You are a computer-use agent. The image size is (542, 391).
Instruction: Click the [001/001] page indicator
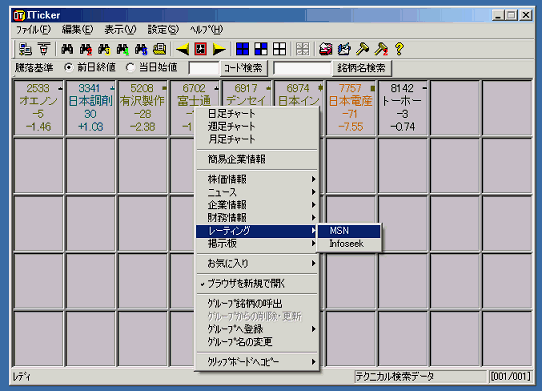click(x=510, y=376)
